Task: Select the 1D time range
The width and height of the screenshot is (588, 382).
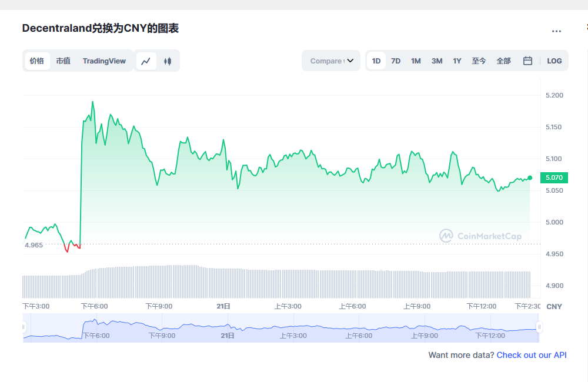Action: [x=376, y=61]
